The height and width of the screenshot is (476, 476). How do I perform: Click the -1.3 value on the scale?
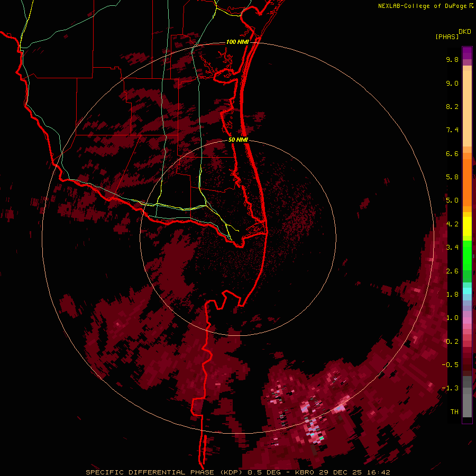[450, 388]
